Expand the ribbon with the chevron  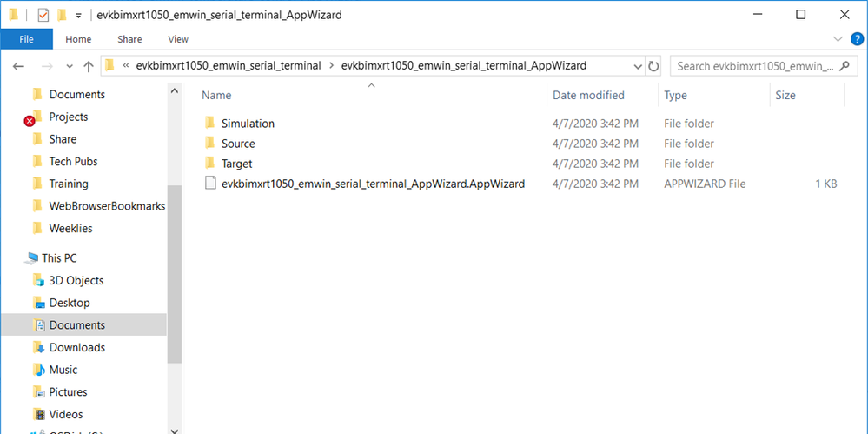tap(838, 39)
